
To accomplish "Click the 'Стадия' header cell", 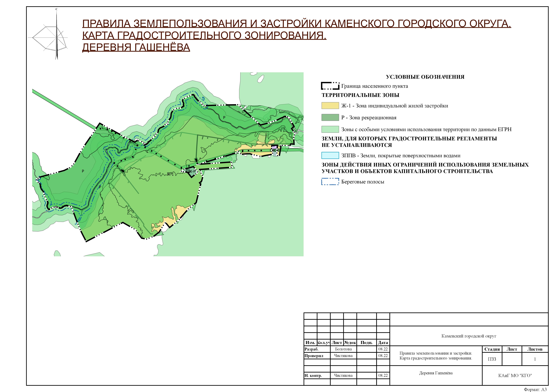I will pyautogui.click(x=492, y=349).
